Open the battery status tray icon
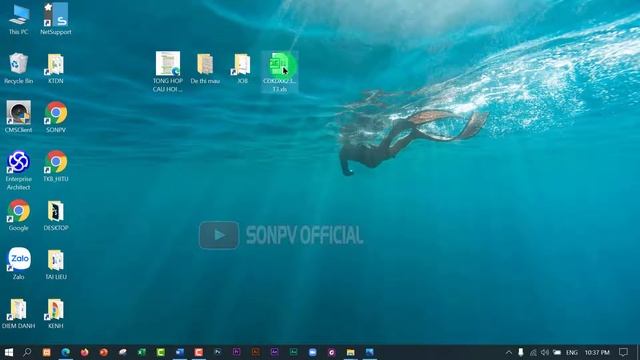Screen dimensions: 640x360 tap(557, 352)
